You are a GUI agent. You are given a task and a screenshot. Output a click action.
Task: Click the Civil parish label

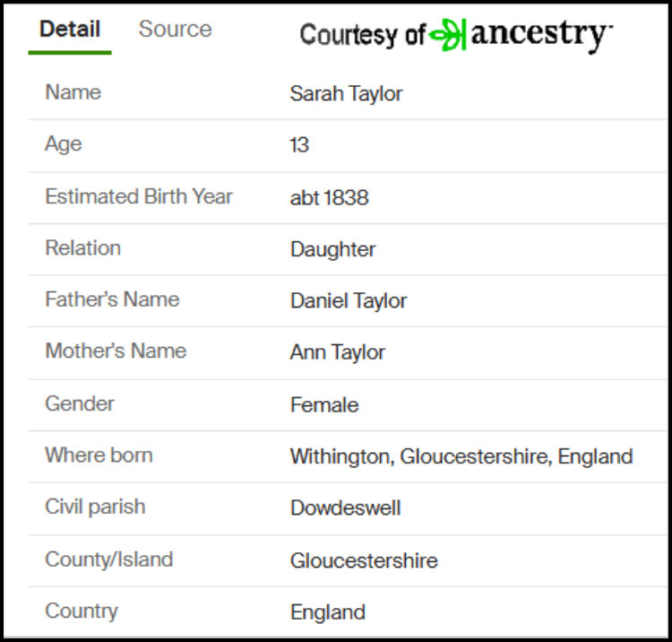(x=95, y=507)
